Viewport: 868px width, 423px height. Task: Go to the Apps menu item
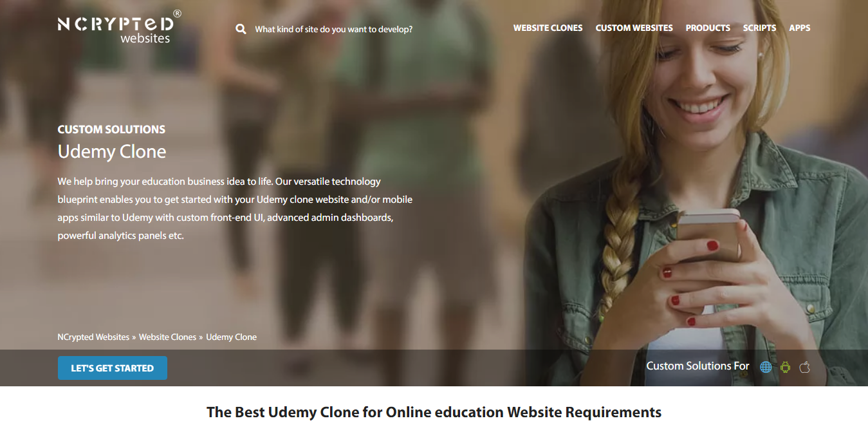click(800, 28)
